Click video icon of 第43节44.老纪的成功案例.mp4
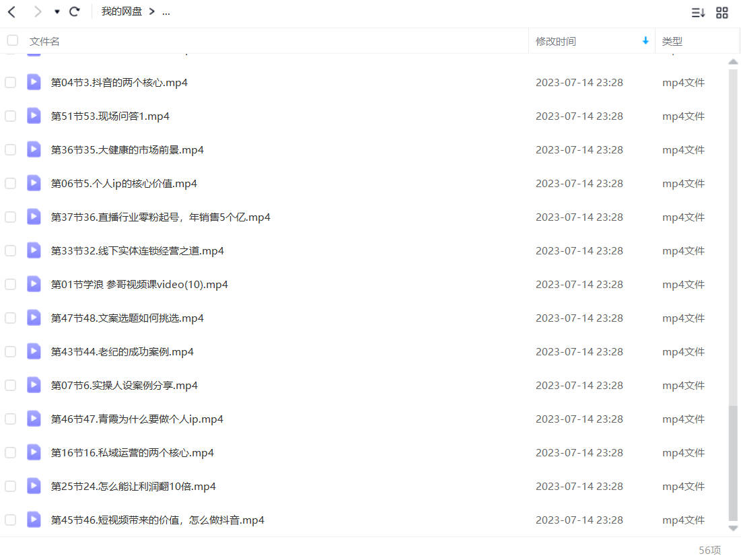 [x=34, y=351]
